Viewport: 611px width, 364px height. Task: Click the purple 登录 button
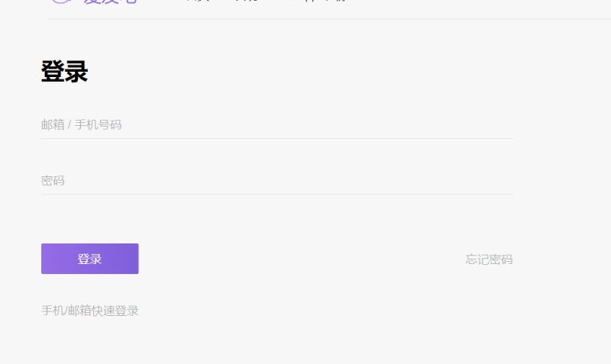tap(90, 259)
